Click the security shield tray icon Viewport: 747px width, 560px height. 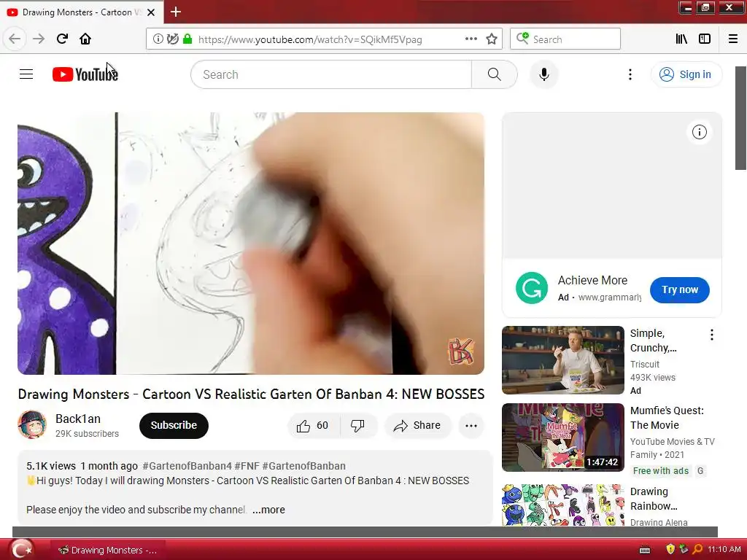[x=670, y=550]
